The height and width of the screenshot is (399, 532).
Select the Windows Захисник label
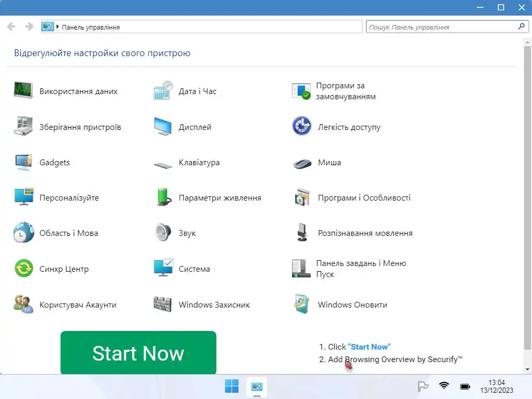214,304
